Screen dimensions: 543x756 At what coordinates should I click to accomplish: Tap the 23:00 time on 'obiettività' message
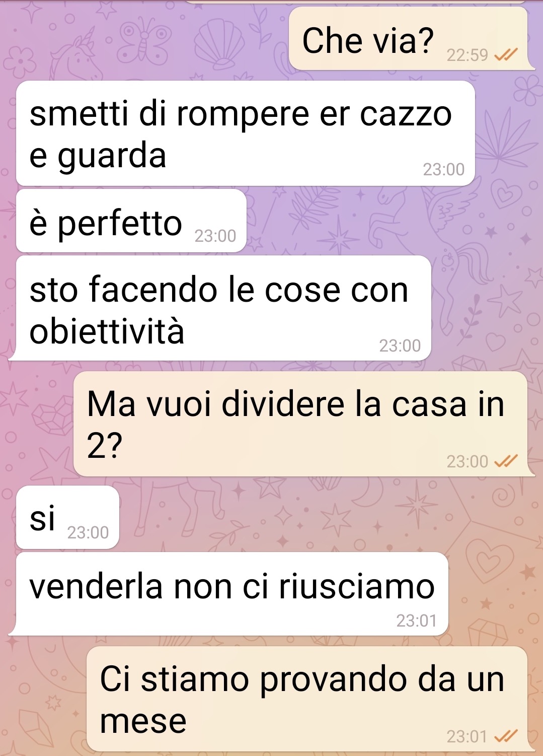coord(400,346)
